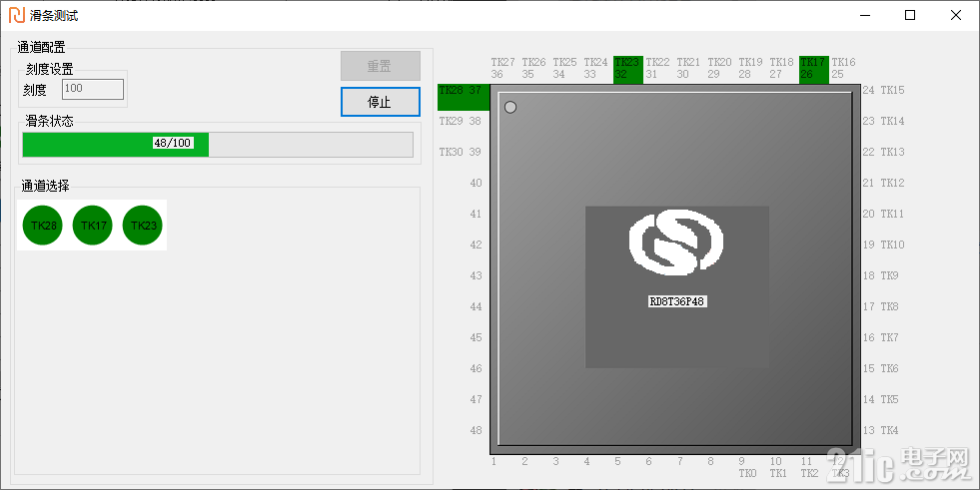The height and width of the screenshot is (490, 980).
Task: Toggle pin TK27 36 on chip
Action: (x=503, y=68)
